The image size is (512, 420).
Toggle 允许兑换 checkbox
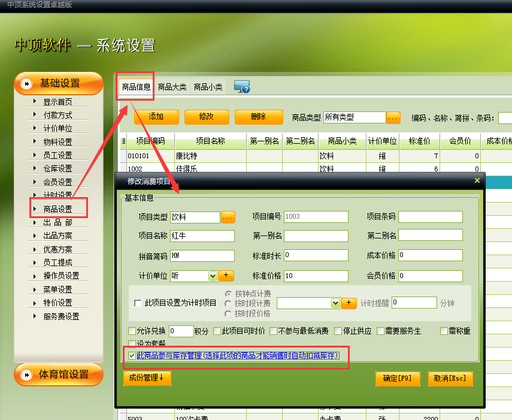point(132,331)
